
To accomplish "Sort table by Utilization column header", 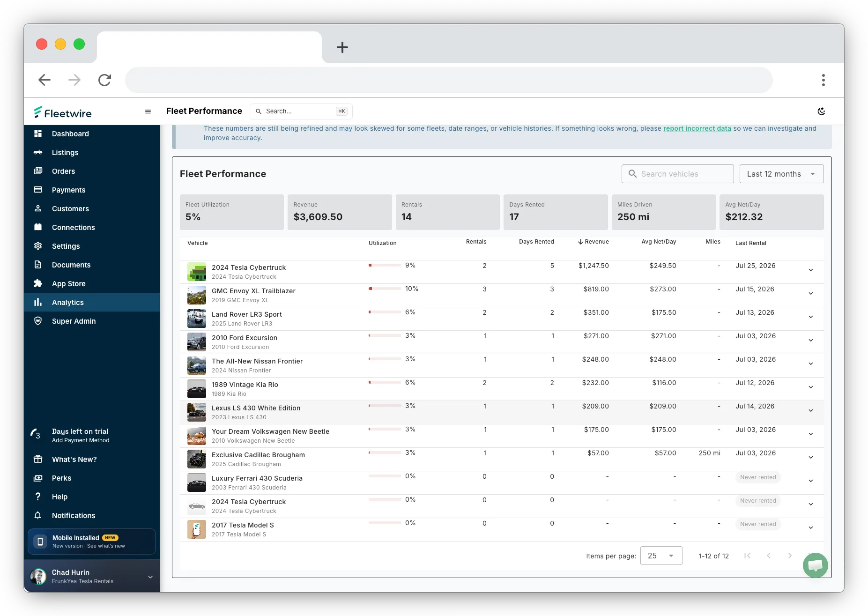I will pos(382,243).
